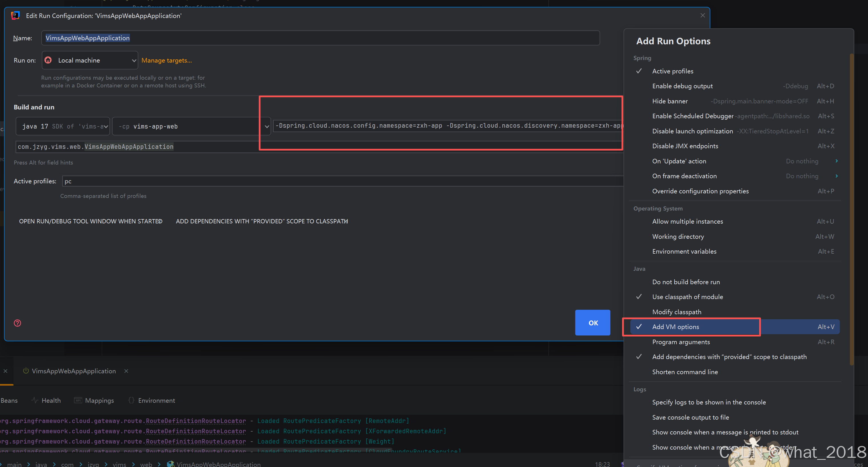
Task: Select Program arguments from run options
Action: 681,342
